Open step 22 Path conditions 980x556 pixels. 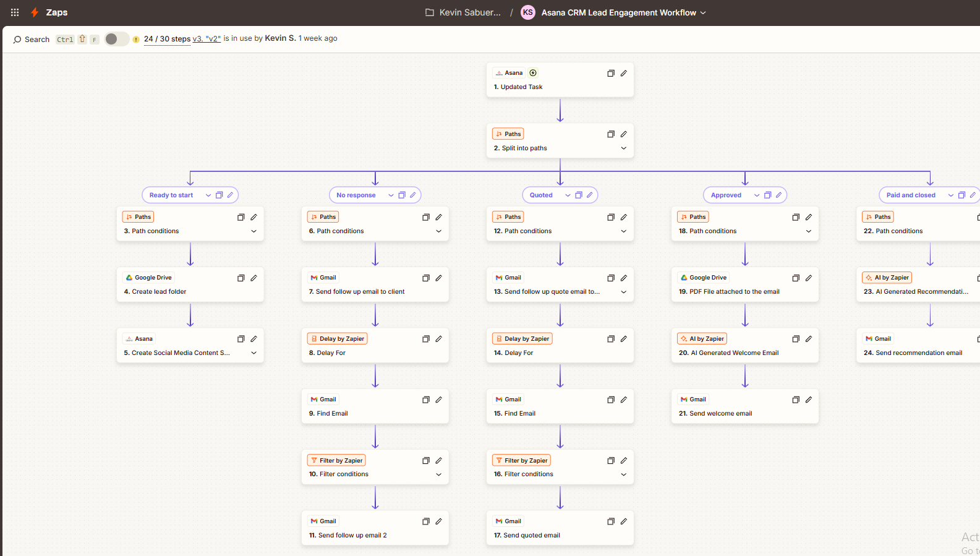click(x=918, y=224)
